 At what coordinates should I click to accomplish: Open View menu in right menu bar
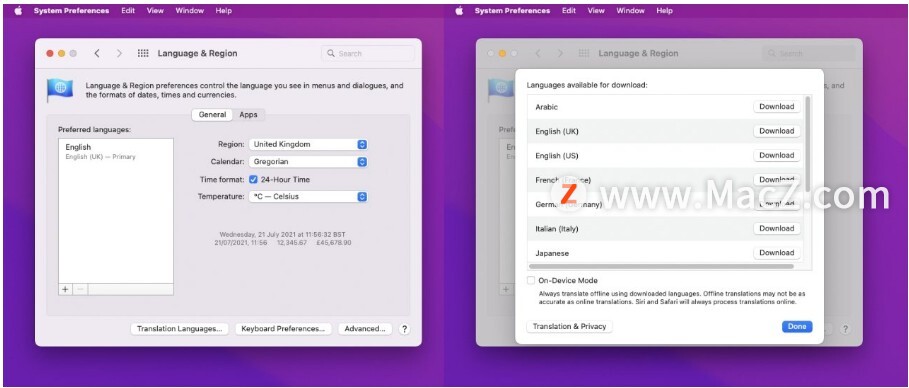[596, 10]
